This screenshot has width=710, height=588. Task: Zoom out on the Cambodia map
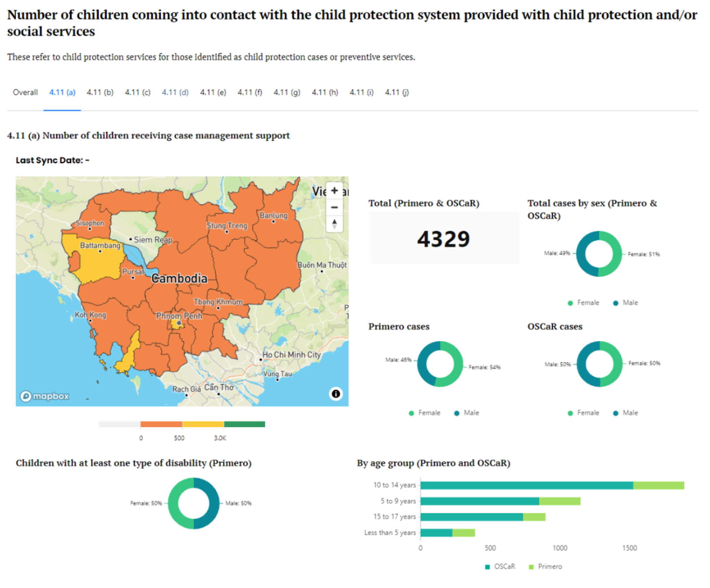[335, 207]
